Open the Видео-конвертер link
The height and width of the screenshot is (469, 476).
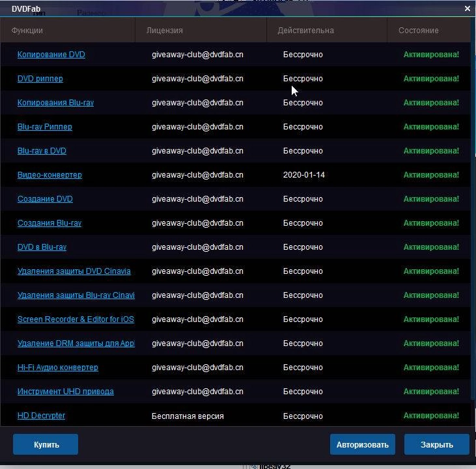click(x=49, y=175)
